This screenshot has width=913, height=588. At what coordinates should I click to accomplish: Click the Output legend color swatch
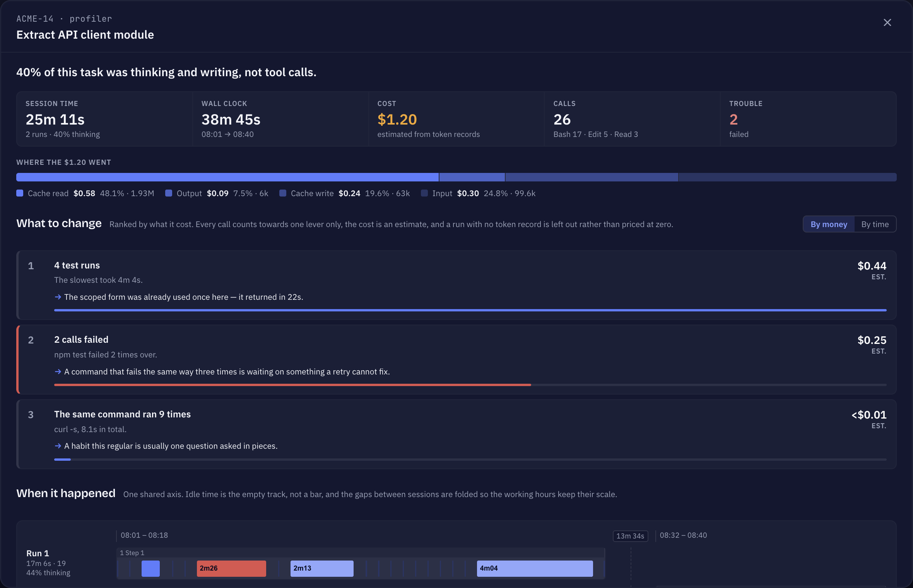(x=169, y=193)
